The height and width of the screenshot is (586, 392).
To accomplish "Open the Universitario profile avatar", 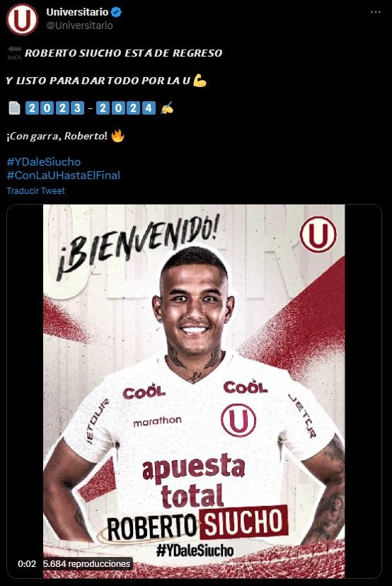I will 22,19.
